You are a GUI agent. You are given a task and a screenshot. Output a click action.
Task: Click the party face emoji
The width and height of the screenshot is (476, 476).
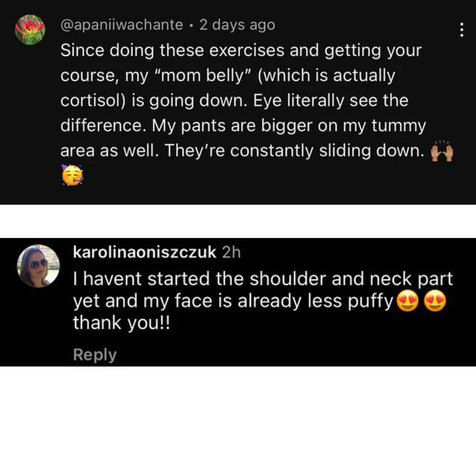(x=73, y=176)
